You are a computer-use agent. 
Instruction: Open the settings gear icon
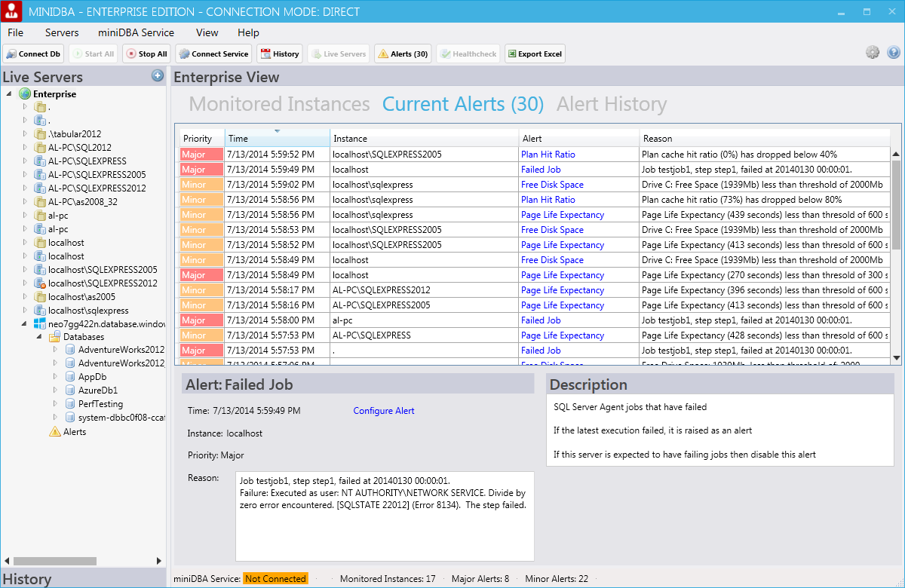pyautogui.click(x=873, y=52)
